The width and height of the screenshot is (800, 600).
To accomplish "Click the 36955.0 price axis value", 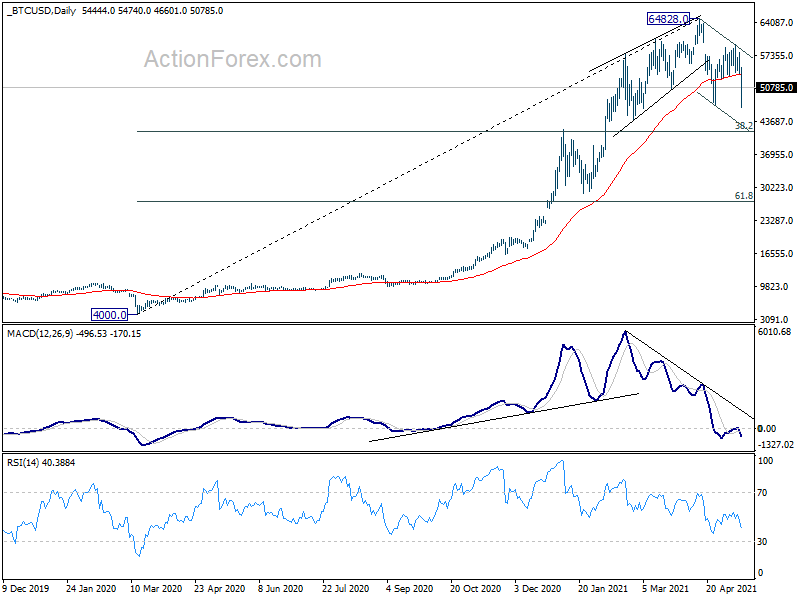I will tap(776, 155).
